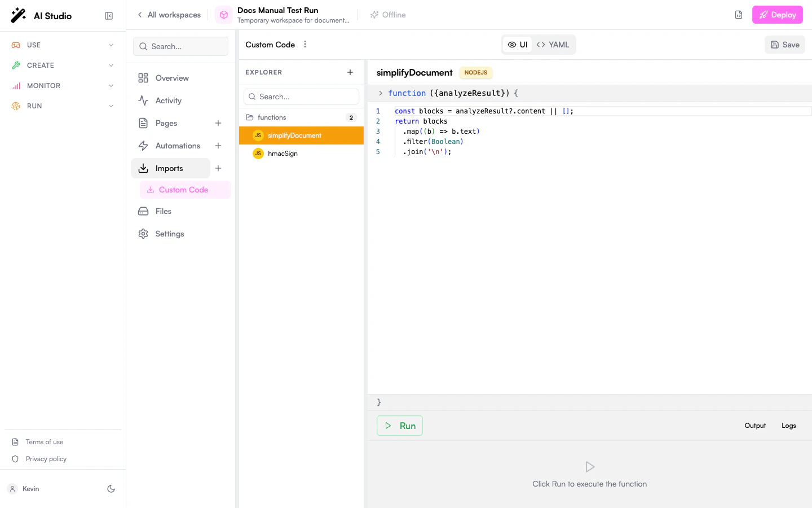Collapse the sidebar with the panel icon

tap(109, 16)
